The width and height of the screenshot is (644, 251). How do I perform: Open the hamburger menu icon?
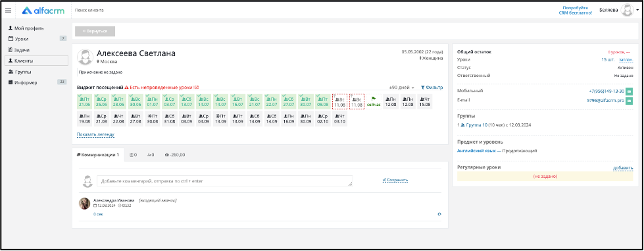8,11
